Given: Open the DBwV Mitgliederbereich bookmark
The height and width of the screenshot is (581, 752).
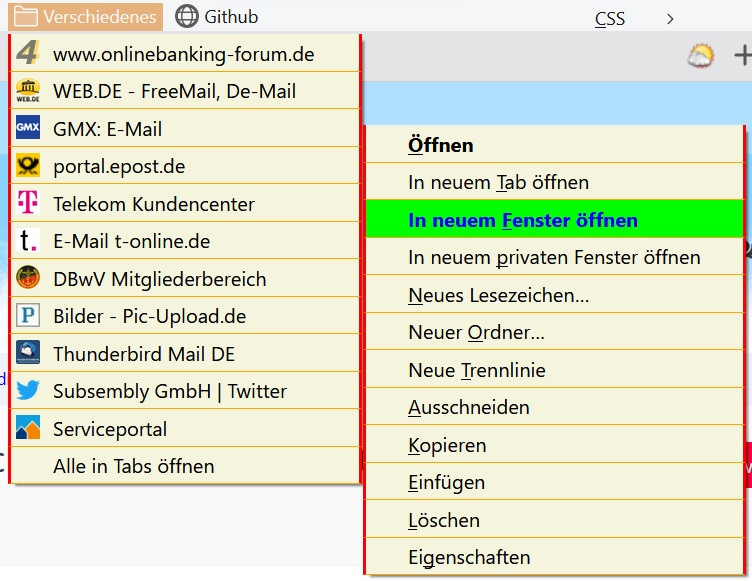Looking at the screenshot, I should coord(160,279).
